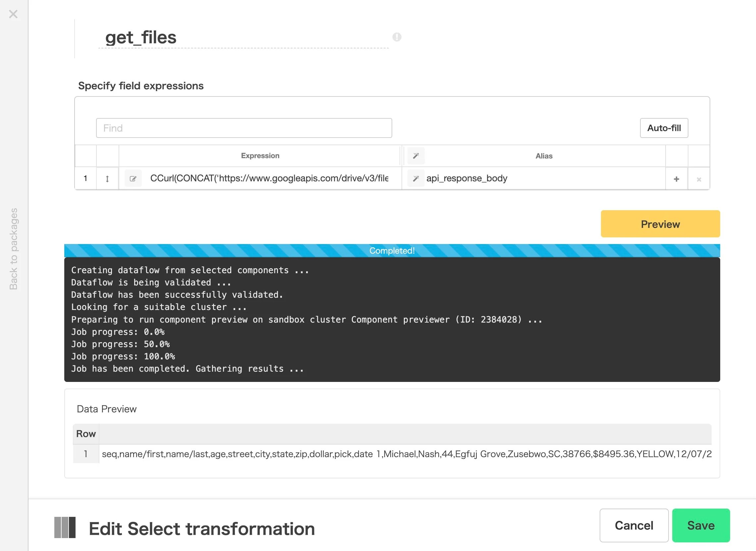Close the editor with the X icon
Image resolution: width=756 pixels, height=551 pixels.
[13, 14]
